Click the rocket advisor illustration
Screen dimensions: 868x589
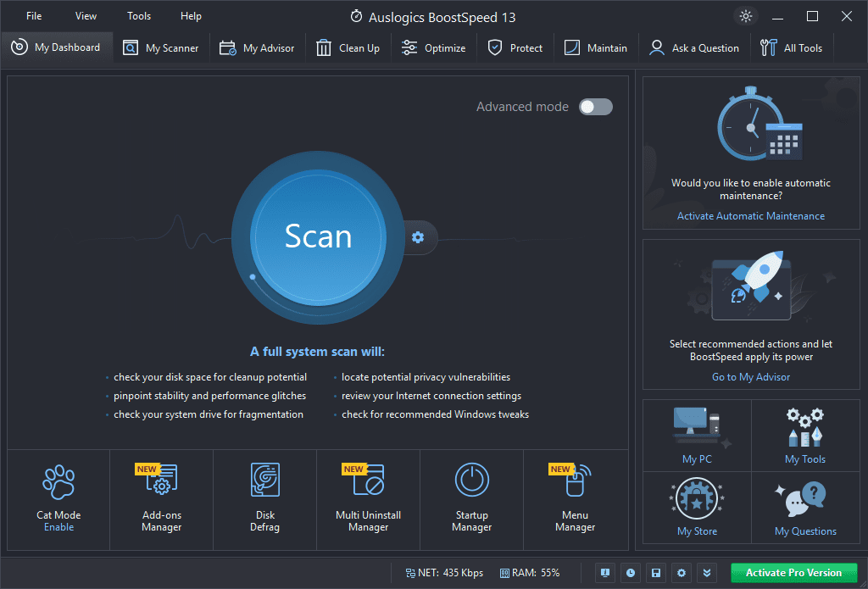751,286
